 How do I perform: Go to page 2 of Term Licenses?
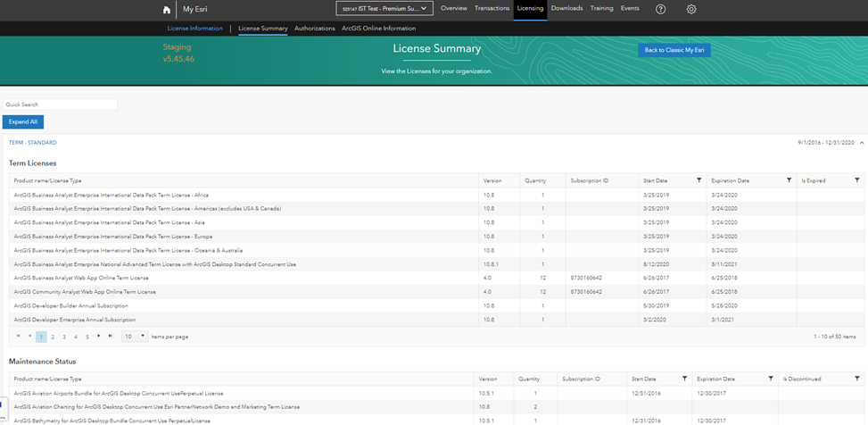click(x=53, y=337)
